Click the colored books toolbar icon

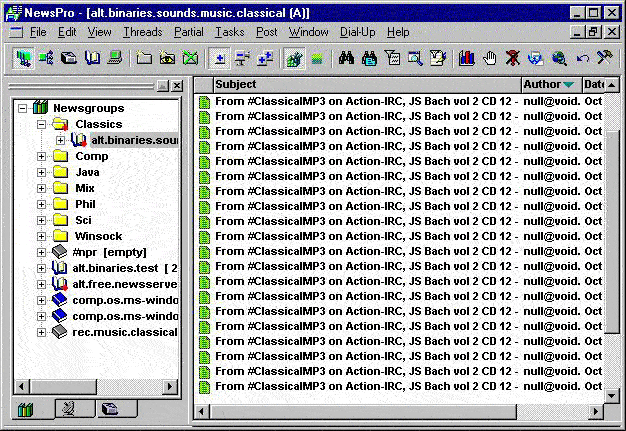pyautogui.click(x=467, y=59)
